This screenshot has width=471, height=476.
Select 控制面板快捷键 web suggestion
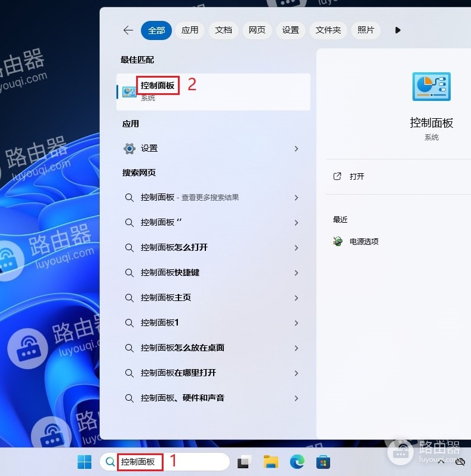tap(213, 272)
